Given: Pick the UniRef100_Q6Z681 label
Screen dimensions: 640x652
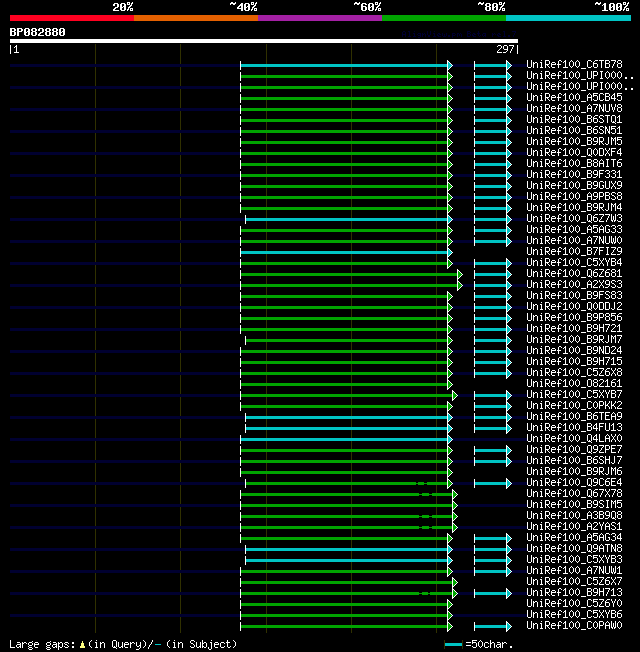Looking at the screenshot, I should 574,274.
